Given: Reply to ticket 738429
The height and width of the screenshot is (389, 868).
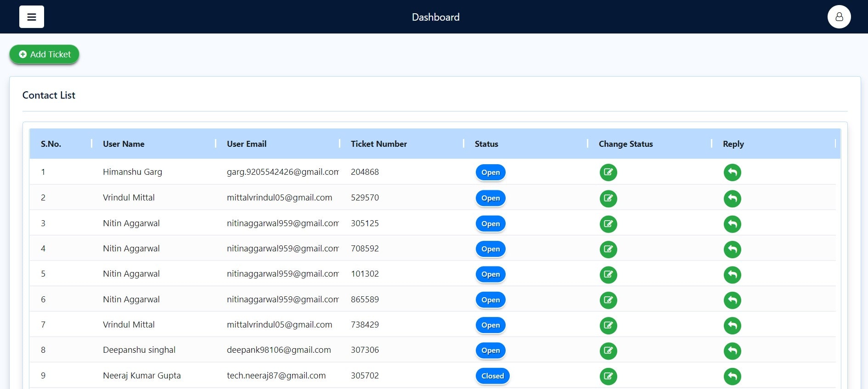Looking at the screenshot, I should point(733,326).
